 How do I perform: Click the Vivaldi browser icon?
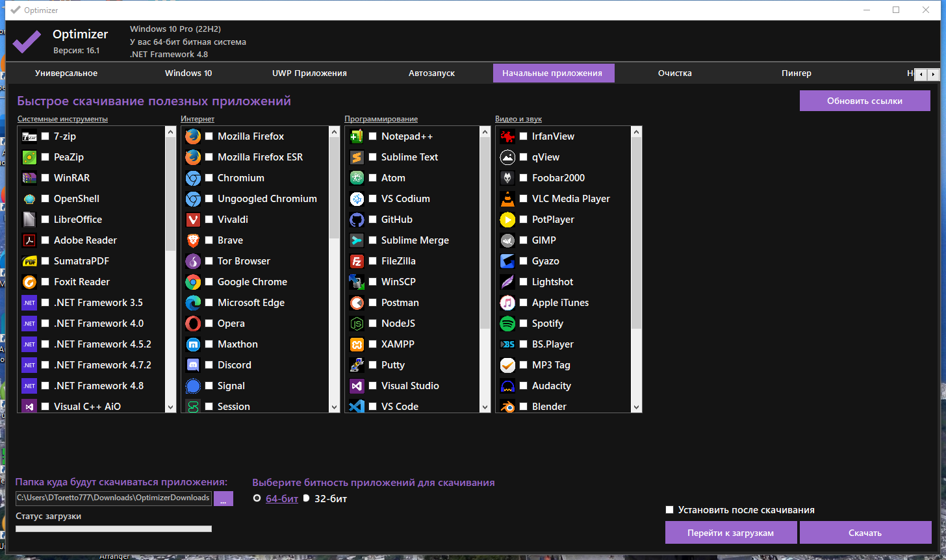click(x=193, y=220)
